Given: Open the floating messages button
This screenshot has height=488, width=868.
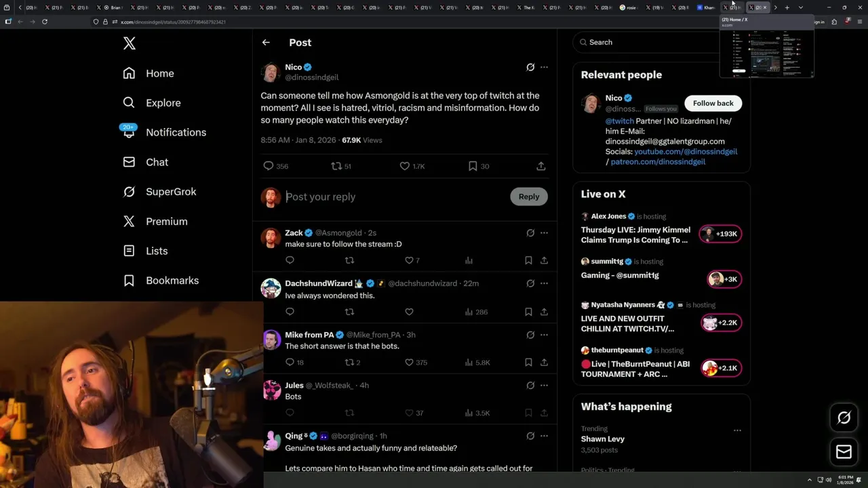Looking at the screenshot, I should (844, 452).
